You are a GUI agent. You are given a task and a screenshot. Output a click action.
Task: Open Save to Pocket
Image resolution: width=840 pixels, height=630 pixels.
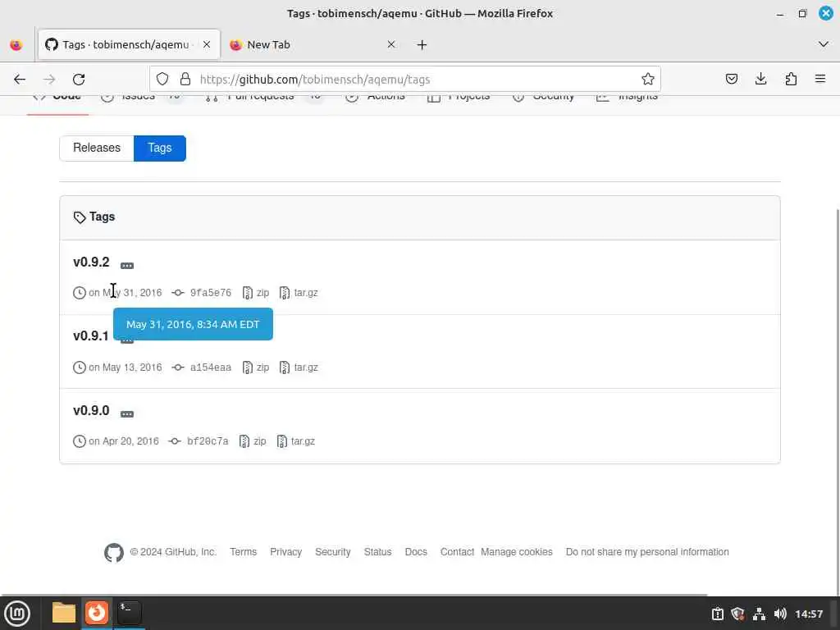[x=731, y=80]
